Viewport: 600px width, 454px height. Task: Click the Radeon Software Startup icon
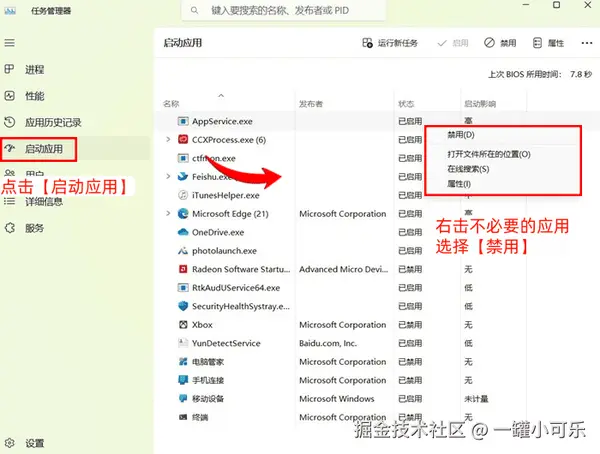click(x=183, y=269)
